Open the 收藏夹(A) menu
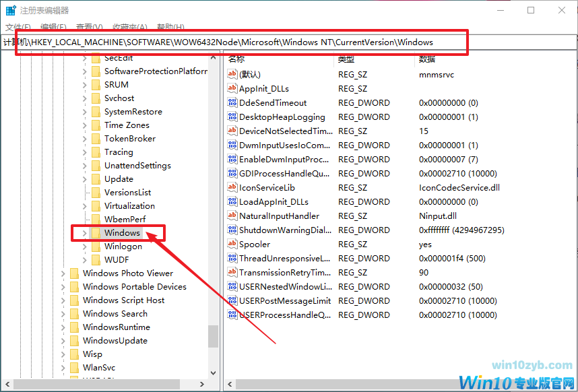 click(130, 27)
